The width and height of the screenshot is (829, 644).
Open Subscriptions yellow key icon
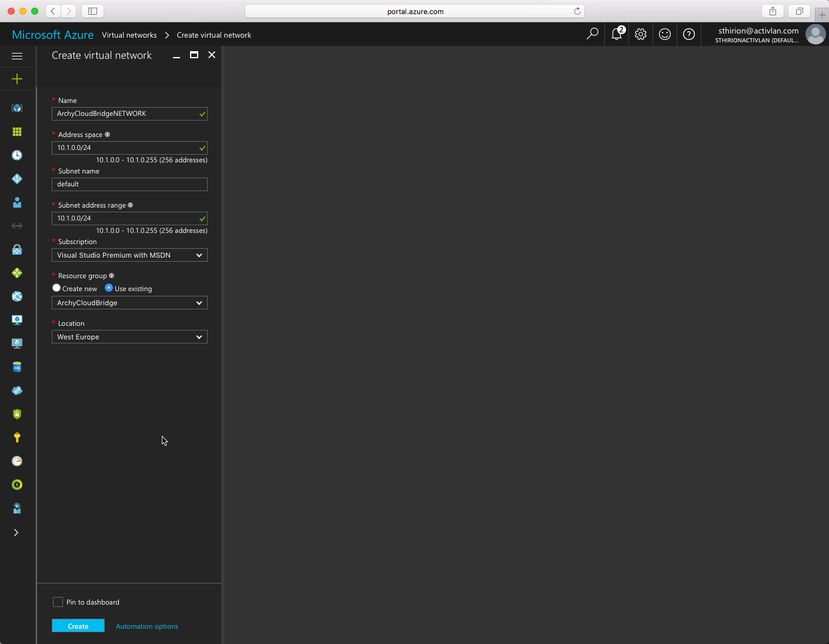click(17, 438)
